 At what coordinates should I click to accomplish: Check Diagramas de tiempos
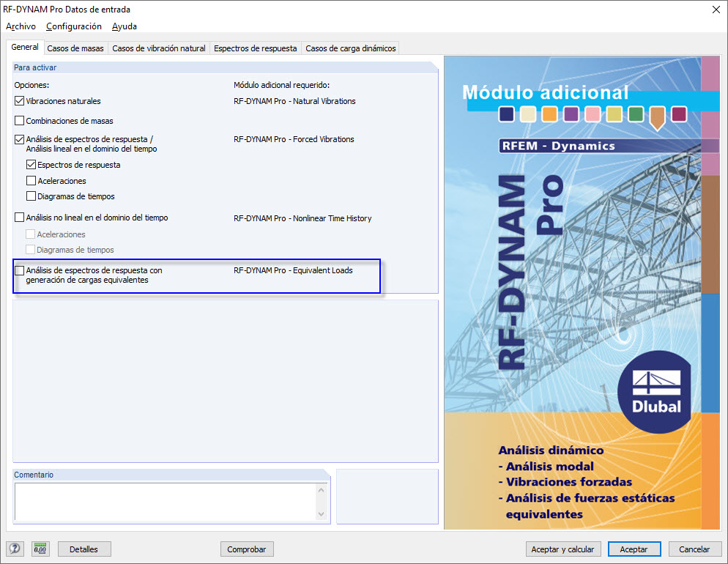click(x=30, y=196)
